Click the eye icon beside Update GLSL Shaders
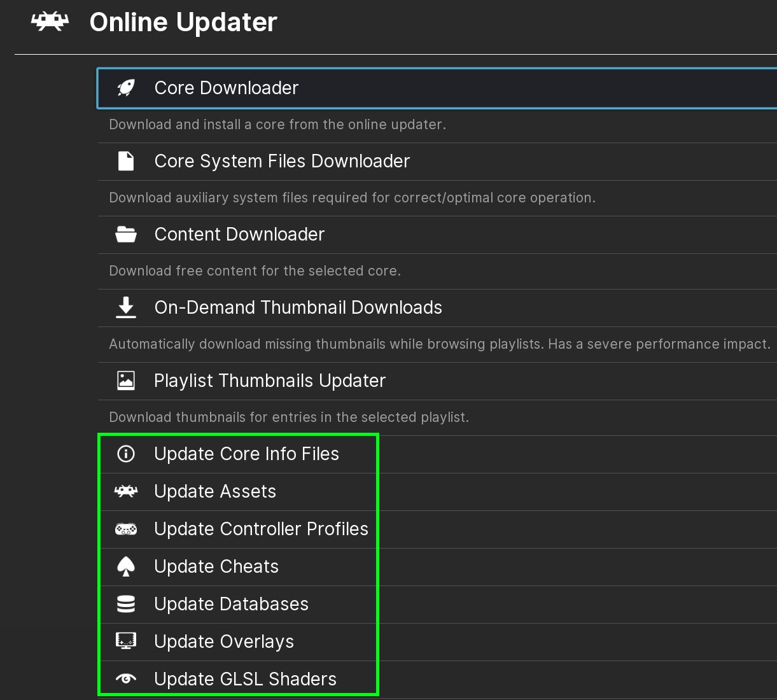This screenshot has width=777, height=700. click(126, 679)
